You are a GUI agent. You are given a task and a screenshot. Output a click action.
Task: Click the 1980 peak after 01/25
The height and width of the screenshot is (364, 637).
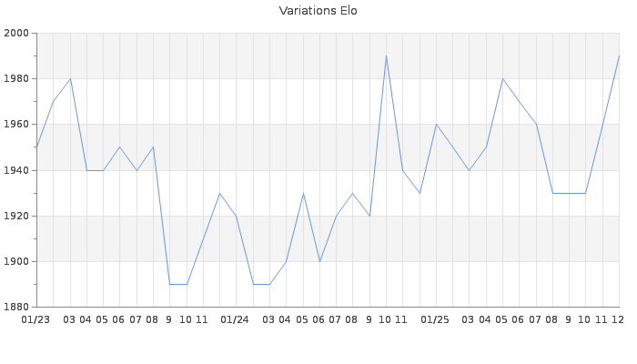pos(502,79)
